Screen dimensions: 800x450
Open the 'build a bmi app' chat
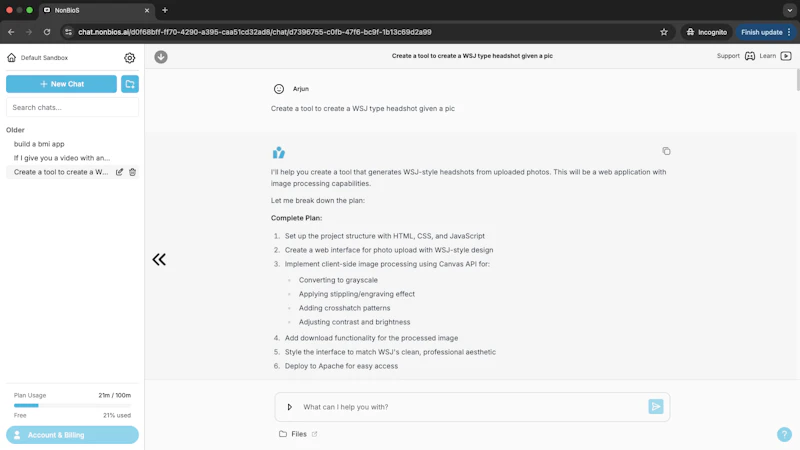point(39,144)
